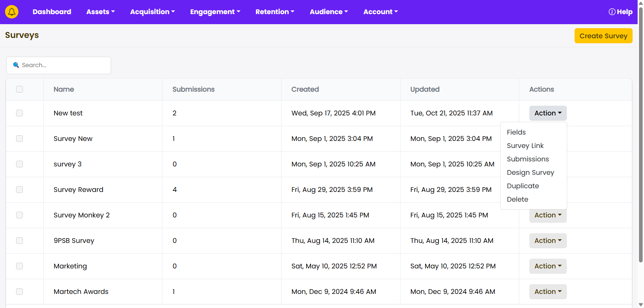
Task: Click the Help info icon
Action: [612, 12]
